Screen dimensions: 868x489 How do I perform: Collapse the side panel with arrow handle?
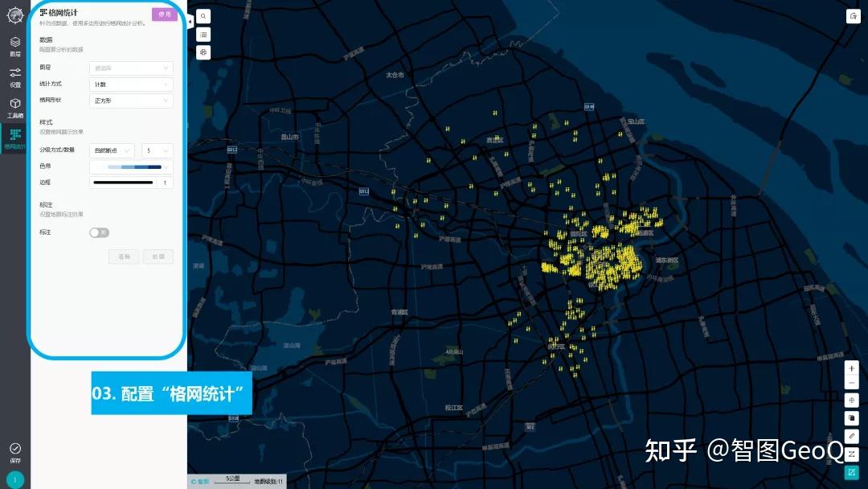click(x=190, y=22)
